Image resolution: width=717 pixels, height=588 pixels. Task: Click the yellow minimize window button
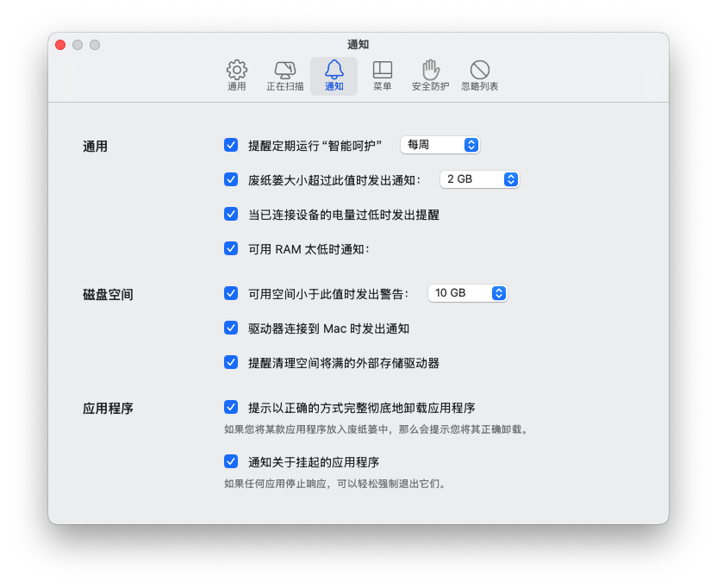pyautogui.click(x=78, y=45)
